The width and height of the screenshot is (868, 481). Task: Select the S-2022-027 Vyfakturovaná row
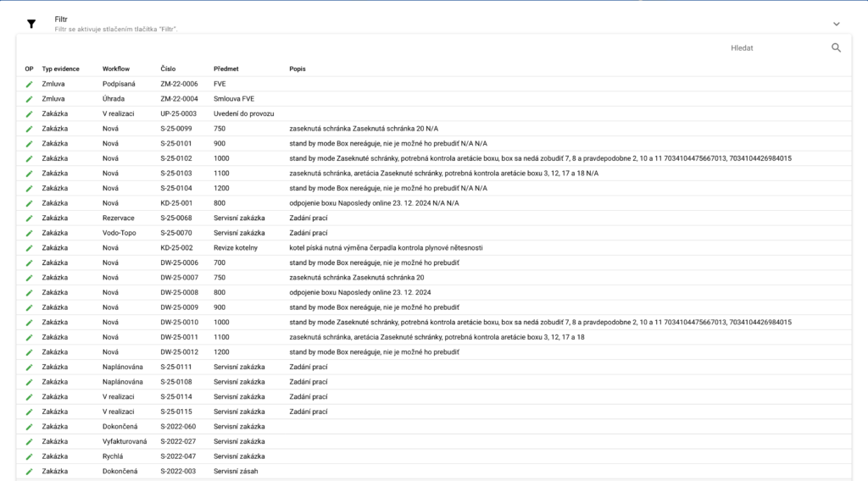tap(178, 441)
